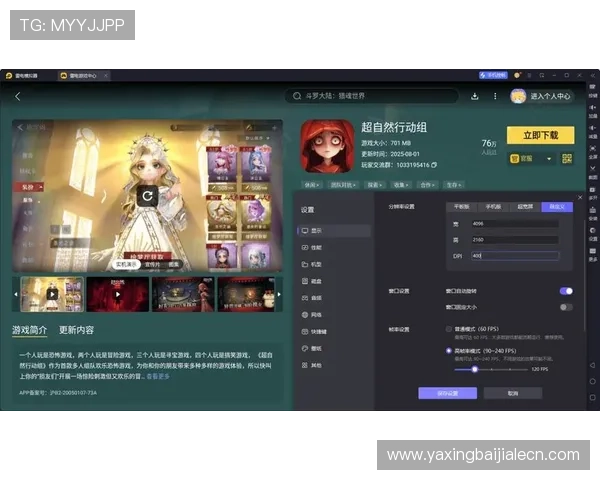Viewport: 600px width, 480px height.
Task: Replay the game preview video
Action: pyautogui.click(x=147, y=196)
